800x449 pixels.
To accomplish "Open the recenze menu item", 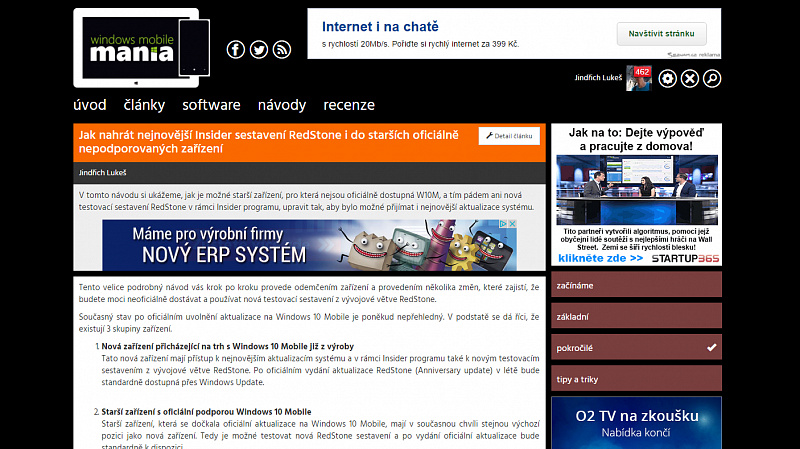I will click(x=349, y=105).
